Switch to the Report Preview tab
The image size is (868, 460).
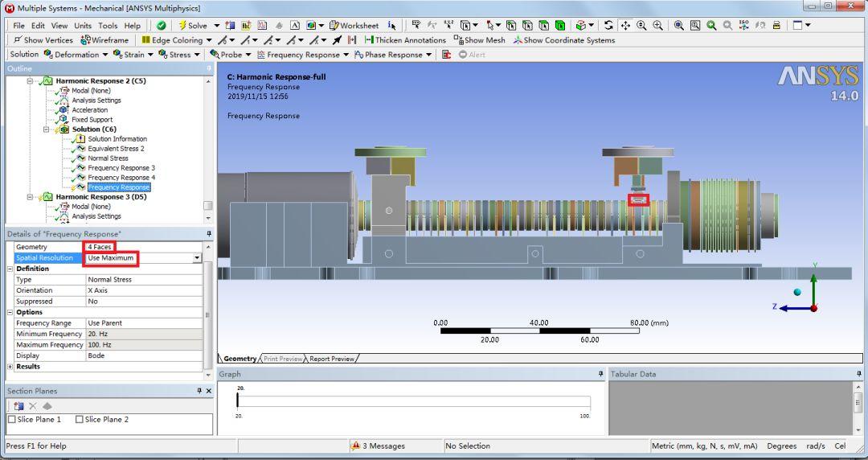click(x=332, y=359)
